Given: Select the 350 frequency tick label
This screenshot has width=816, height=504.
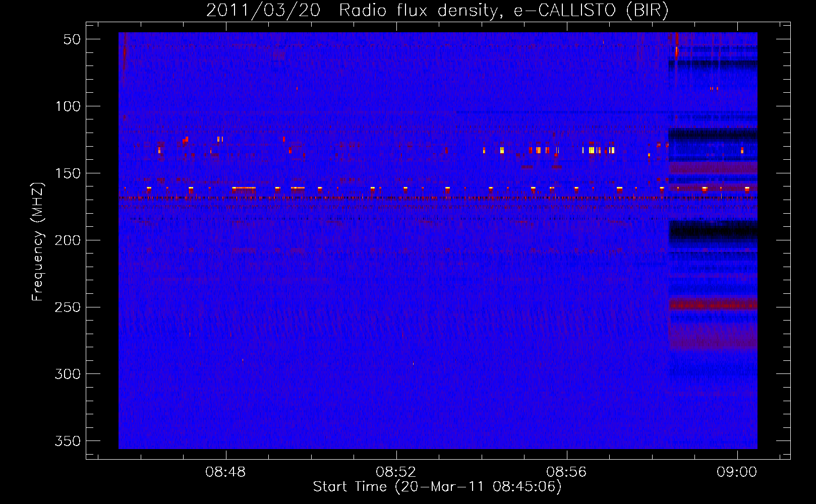Looking at the screenshot, I should pos(68,441).
